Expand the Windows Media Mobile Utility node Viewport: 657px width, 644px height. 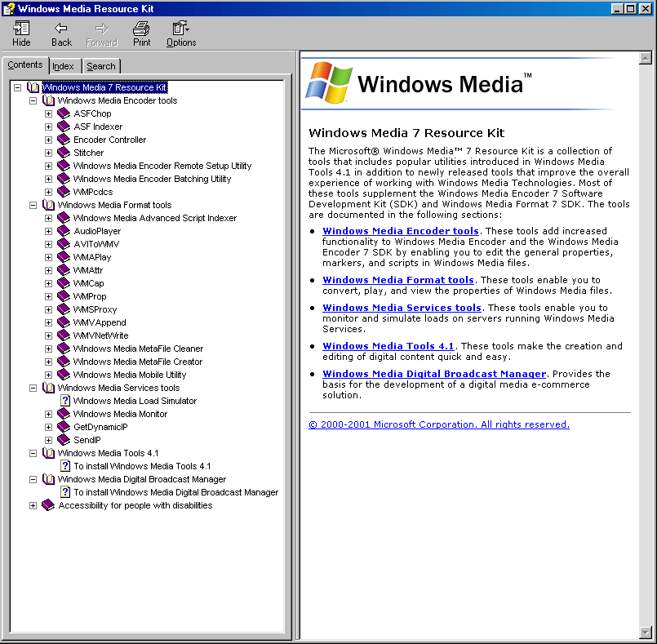(49, 375)
